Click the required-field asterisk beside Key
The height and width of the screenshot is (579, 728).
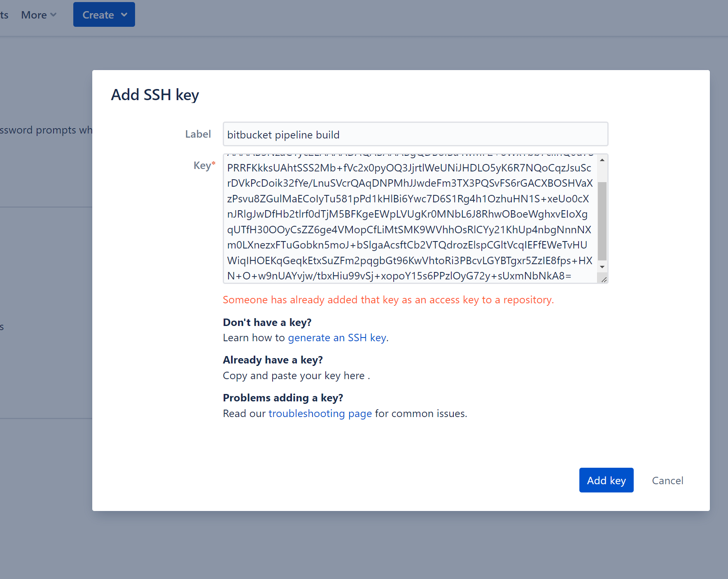tap(214, 163)
